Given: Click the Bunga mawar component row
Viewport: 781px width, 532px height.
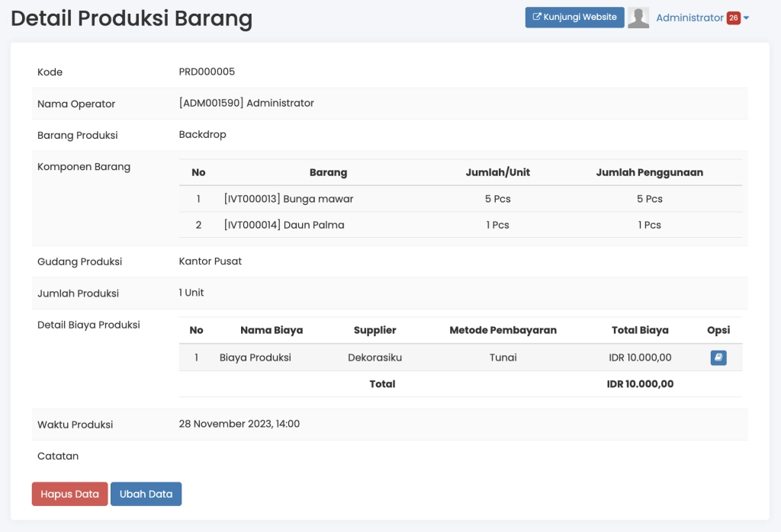Looking at the screenshot, I should (x=288, y=199).
